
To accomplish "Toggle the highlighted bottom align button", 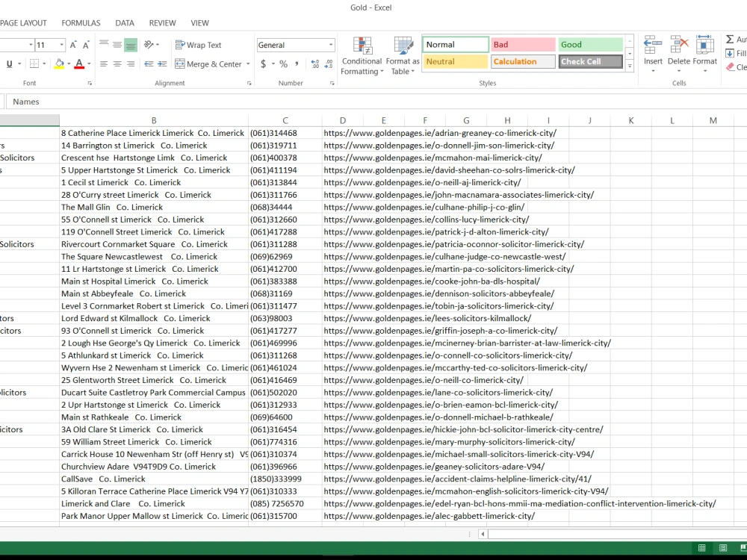I will click(131, 45).
